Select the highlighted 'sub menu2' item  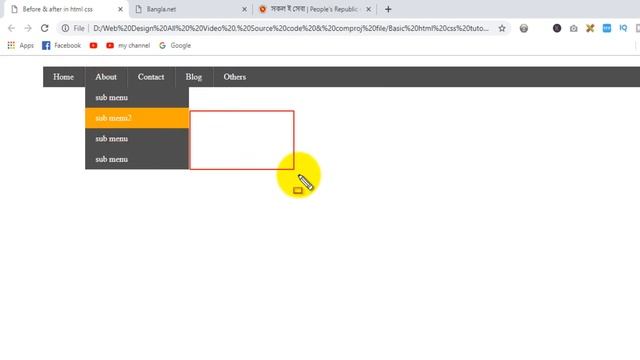[x=137, y=118]
